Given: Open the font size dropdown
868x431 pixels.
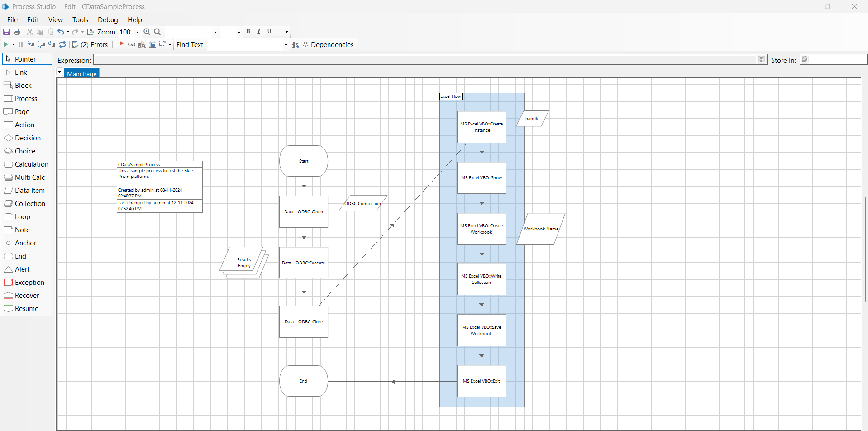Looking at the screenshot, I should 239,32.
